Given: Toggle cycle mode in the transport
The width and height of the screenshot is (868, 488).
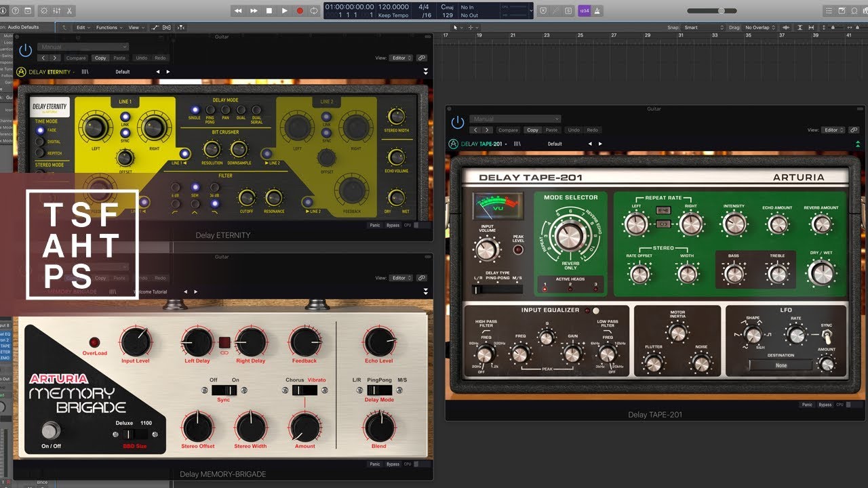Looking at the screenshot, I should click(x=314, y=11).
